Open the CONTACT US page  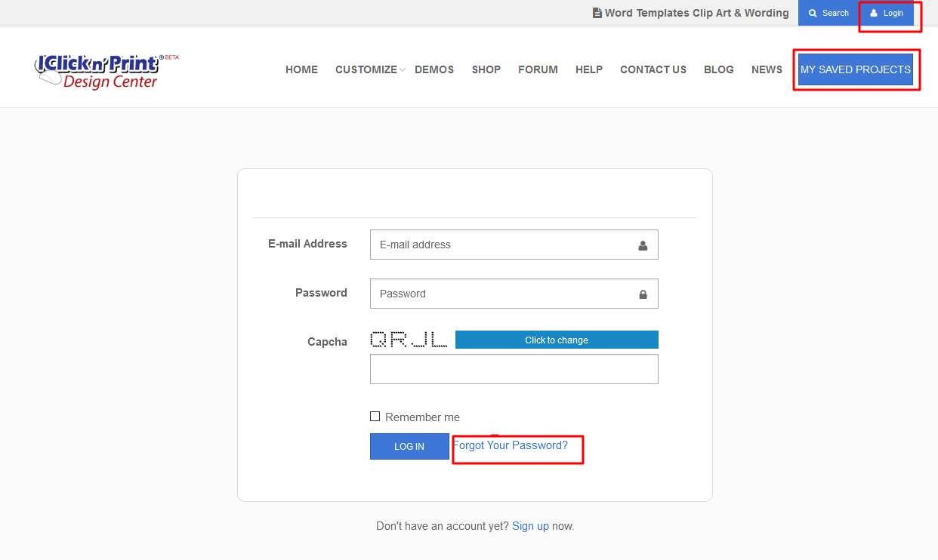click(653, 69)
